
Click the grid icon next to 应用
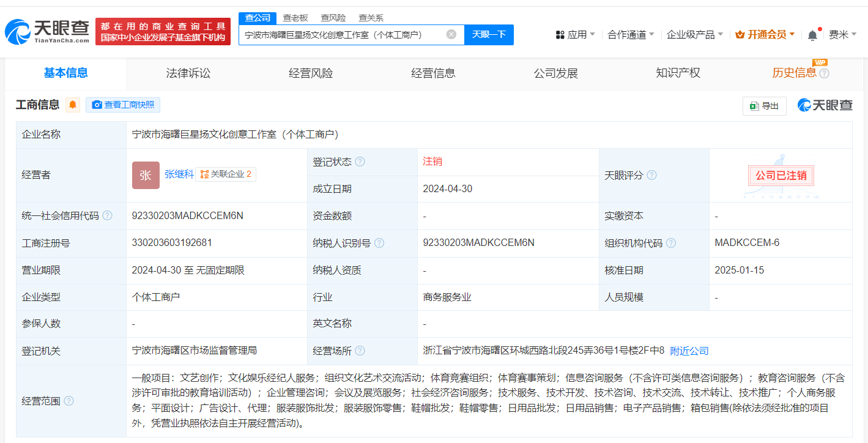click(x=560, y=34)
